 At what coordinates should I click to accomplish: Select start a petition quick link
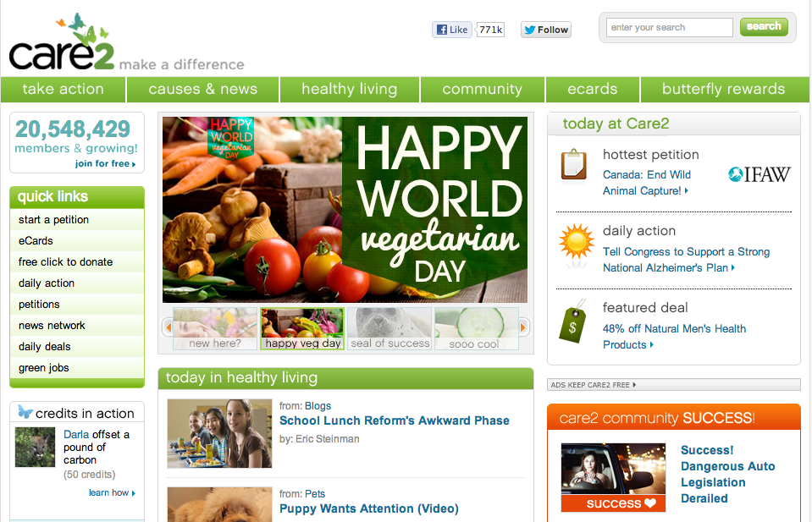[77, 219]
